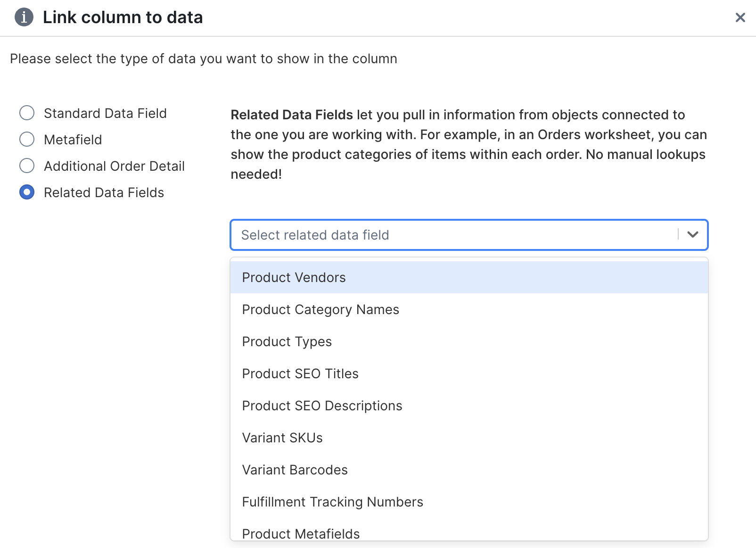Click the info icon in the dialog header
The image size is (756, 548).
pyautogui.click(x=23, y=17)
